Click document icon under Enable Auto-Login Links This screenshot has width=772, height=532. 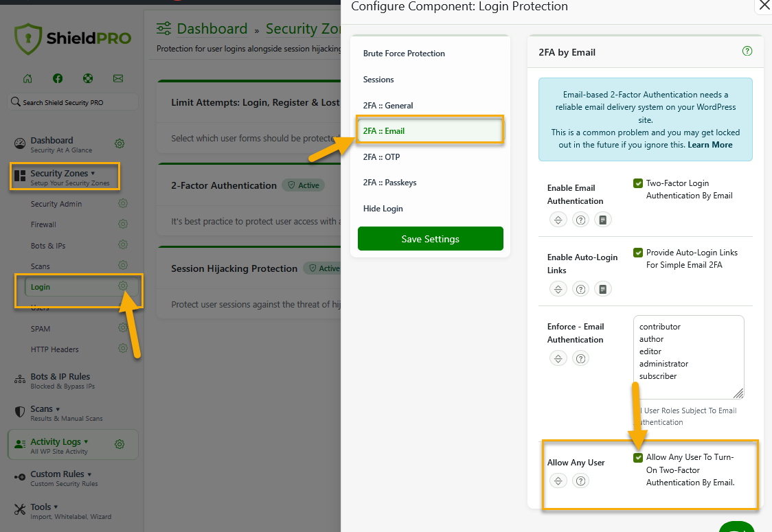pyautogui.click(x=602, y=289)
